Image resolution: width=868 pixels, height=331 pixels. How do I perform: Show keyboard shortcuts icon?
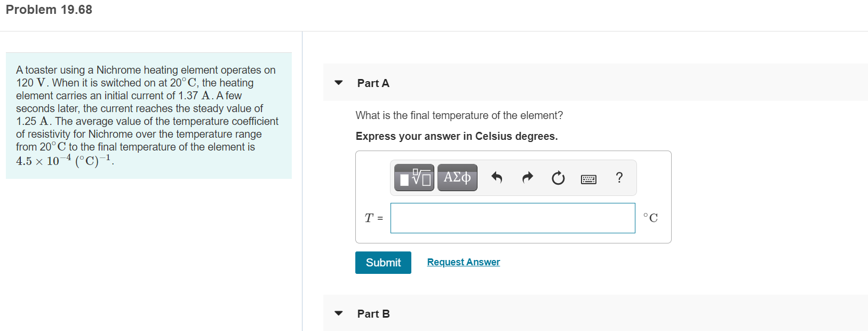588,179
